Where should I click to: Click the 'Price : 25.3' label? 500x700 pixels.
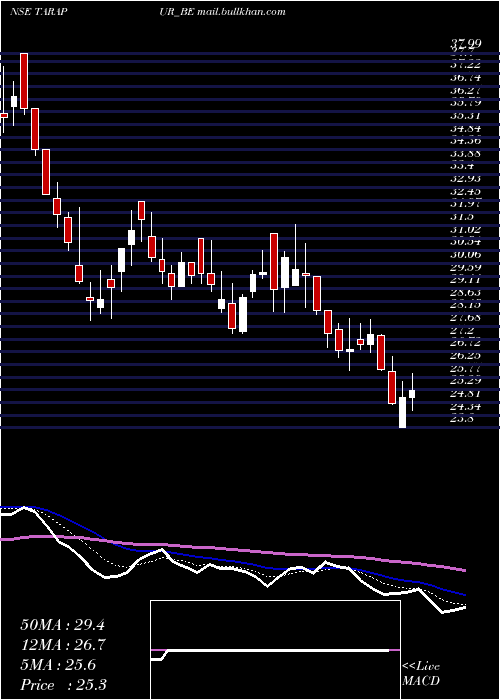click(63, 685)
